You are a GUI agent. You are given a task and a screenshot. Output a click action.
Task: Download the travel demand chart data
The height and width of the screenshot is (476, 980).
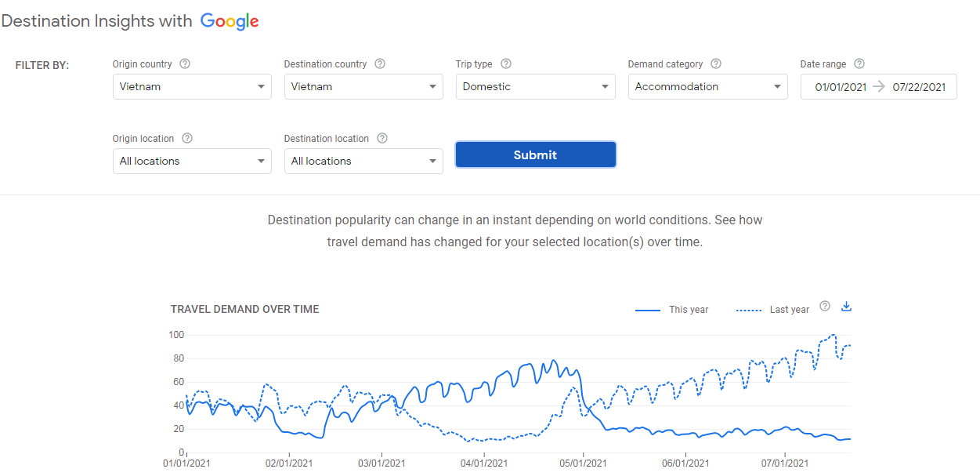click(x=846, y=307)
